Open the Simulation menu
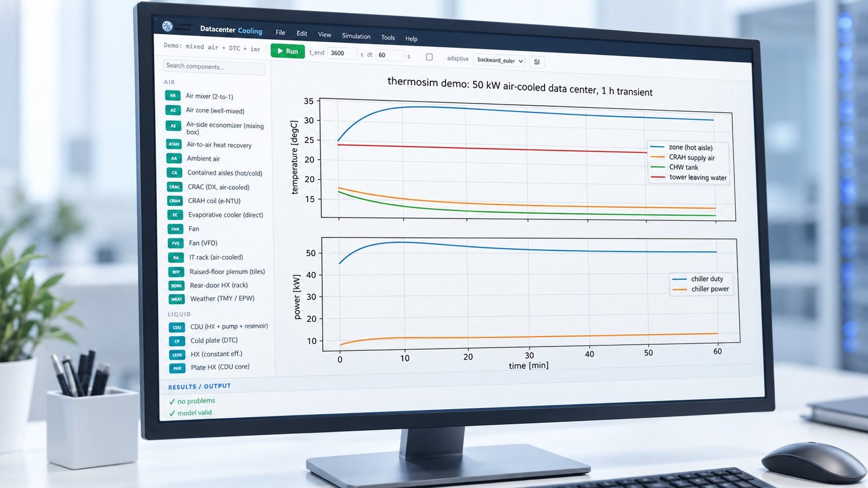The width and height of the screenshot is (868, 488). point(356,36)
